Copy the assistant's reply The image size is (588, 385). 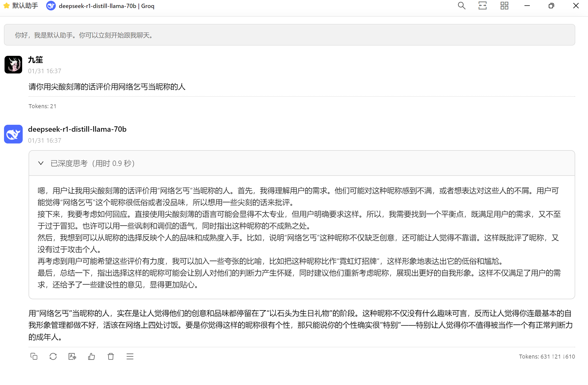34,356
